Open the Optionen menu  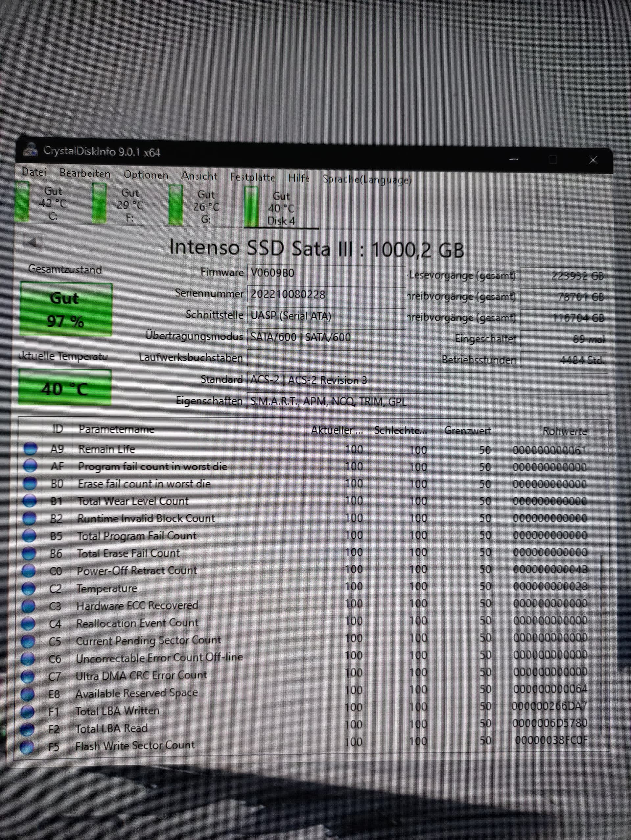click(146, 175)
